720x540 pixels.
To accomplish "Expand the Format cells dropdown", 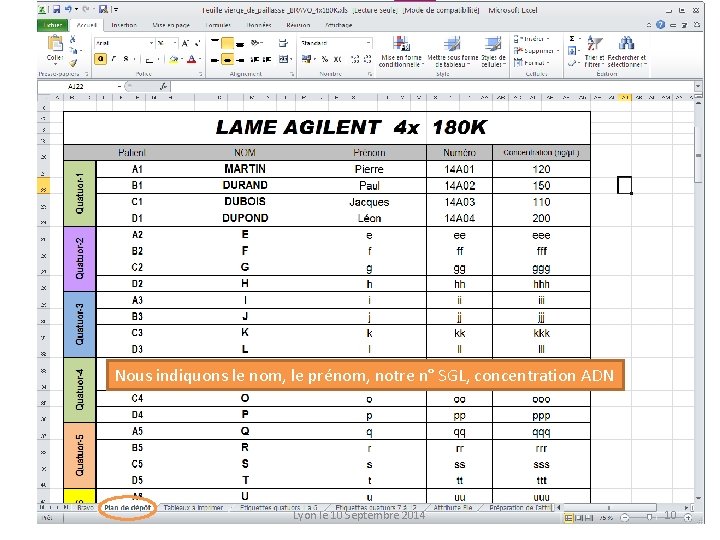I will (x=548, y=63).
